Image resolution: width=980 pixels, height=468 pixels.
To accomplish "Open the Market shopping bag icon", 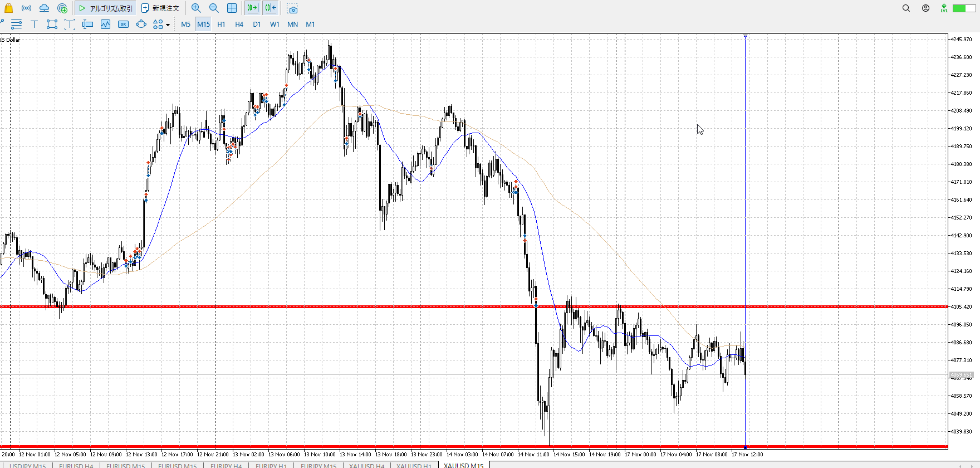I will click(8, 8).
